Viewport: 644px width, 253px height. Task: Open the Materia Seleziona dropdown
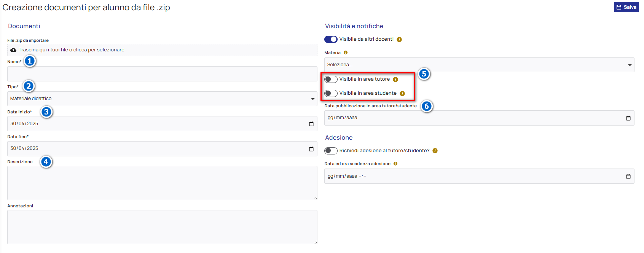(x=479, y=65)
